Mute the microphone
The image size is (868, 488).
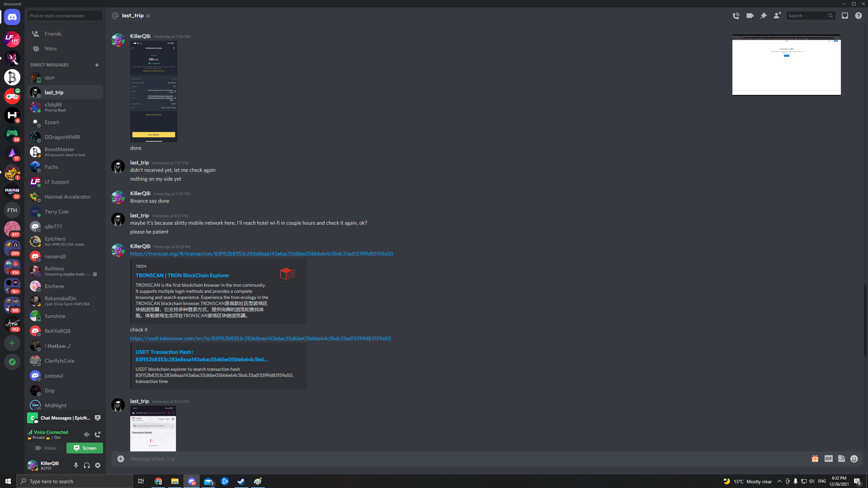76,465
